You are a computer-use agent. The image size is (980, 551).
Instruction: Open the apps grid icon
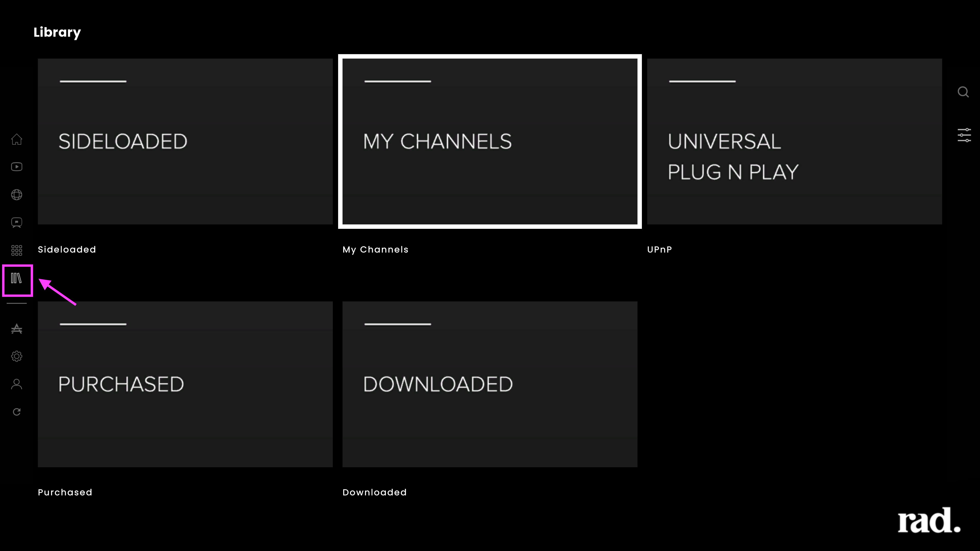pos(16,250)
